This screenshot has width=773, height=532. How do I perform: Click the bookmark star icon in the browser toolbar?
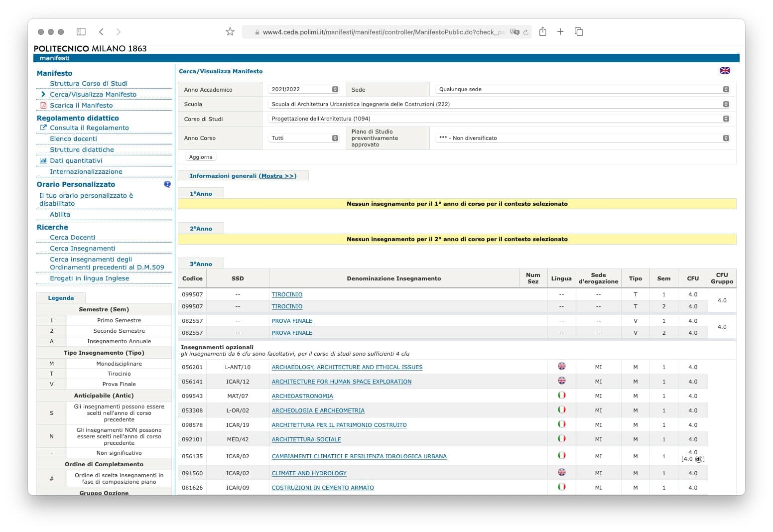coord(230,32)
